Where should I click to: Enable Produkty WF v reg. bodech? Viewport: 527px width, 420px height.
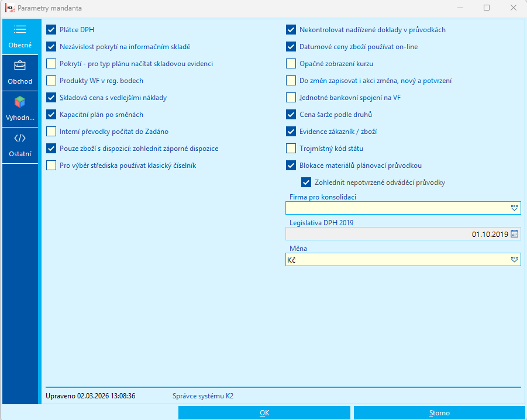[x=51, y=81]
